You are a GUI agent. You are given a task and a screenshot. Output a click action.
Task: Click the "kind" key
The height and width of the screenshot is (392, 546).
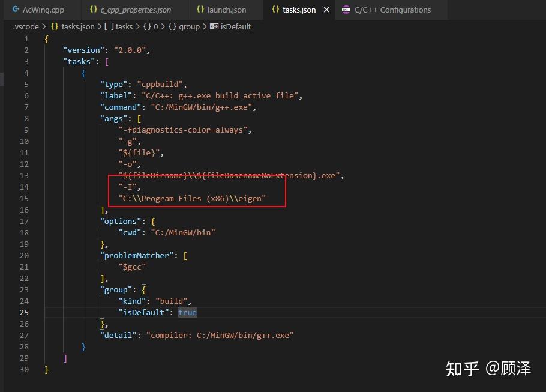tap(132, 301)
